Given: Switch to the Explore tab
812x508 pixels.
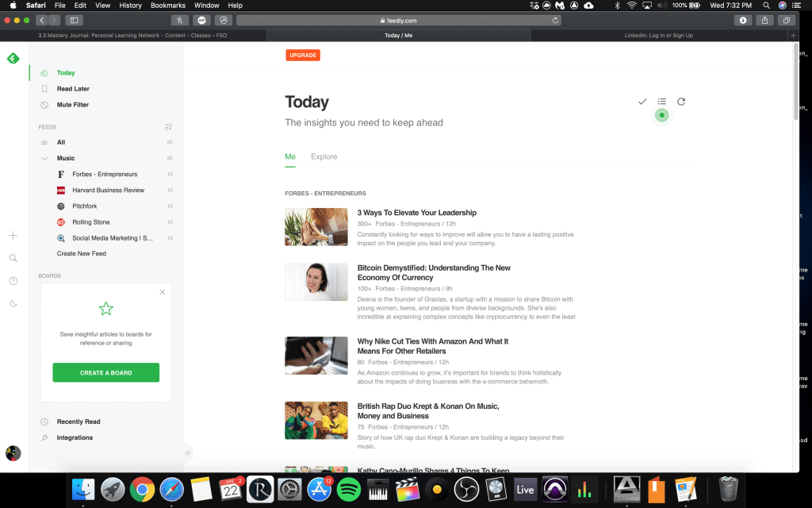Looking at the screenshot, I should (x=324, y=157).
